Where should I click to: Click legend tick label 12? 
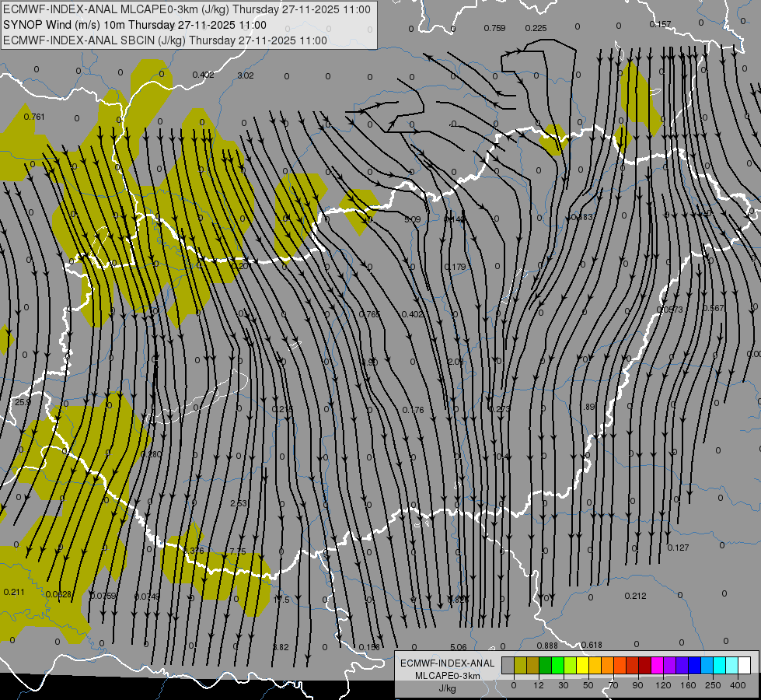[539, 685]
